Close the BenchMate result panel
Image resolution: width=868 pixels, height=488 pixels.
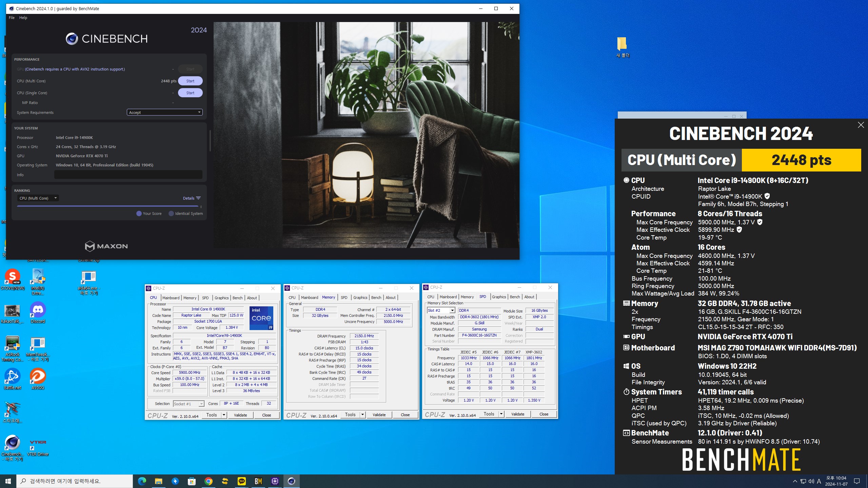(861, 125)
